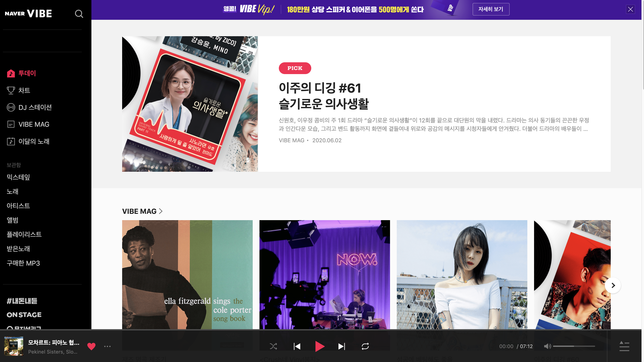Open the 이달의 노래 sidebar item
644x362 pixels.
tap(34, 141)
